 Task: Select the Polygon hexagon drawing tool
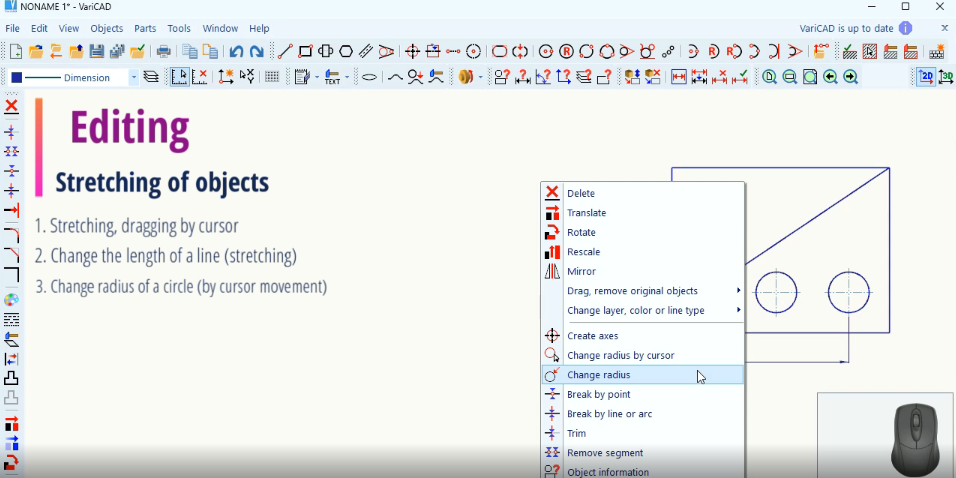coord(346,52)
